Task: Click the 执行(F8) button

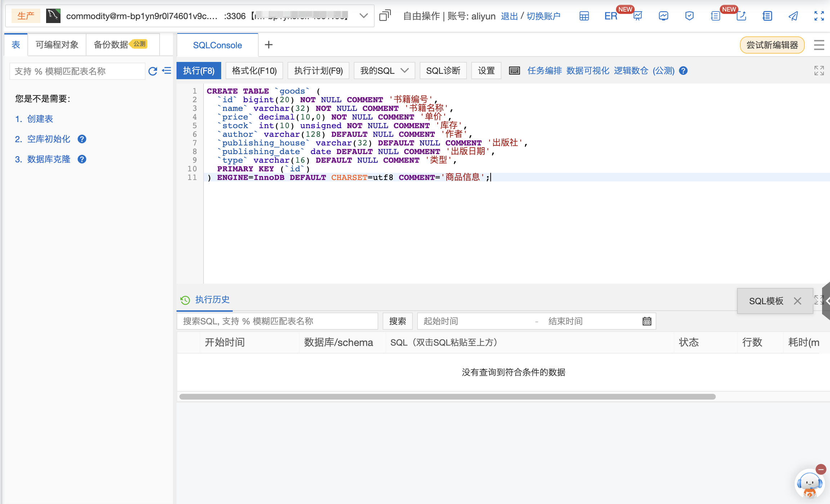Action: (198, 71)
